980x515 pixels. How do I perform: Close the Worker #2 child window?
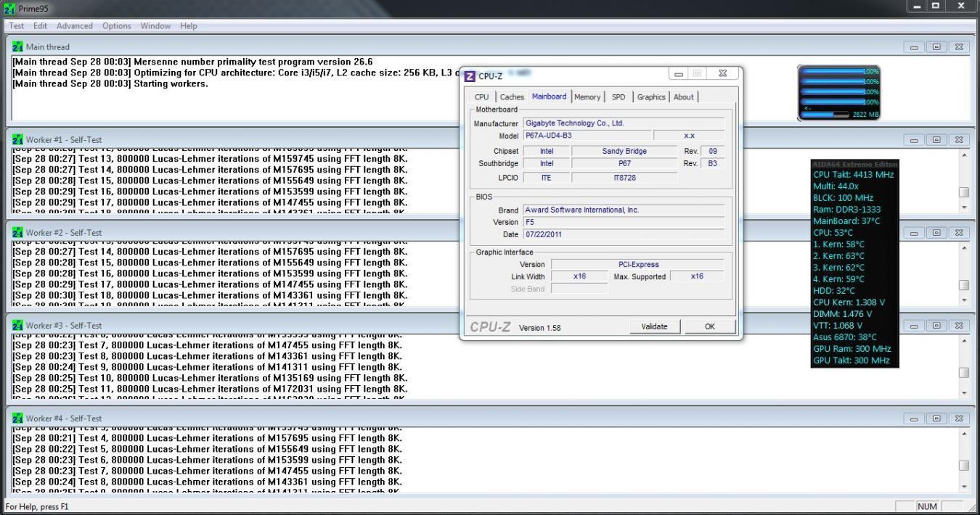tap(959, 233)
